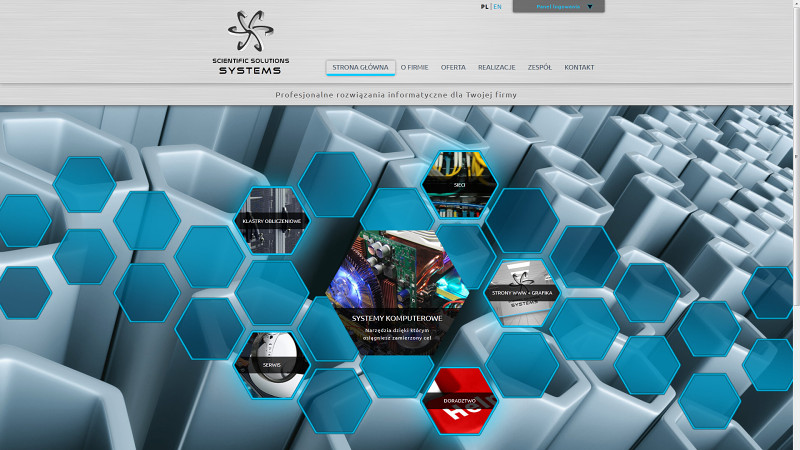The image size is (800, 450).
Task: Open the Oferta menu item
Action: click(453, 67)
